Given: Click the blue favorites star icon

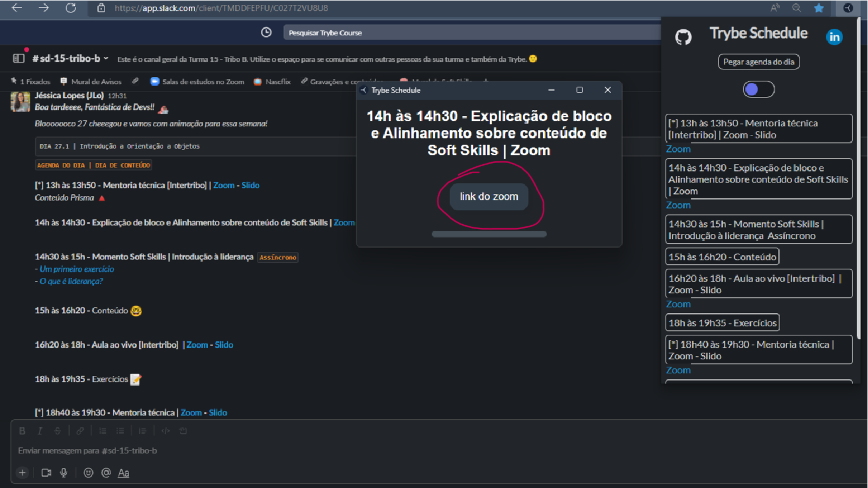Looking at the screenshot, I should 819,8.
